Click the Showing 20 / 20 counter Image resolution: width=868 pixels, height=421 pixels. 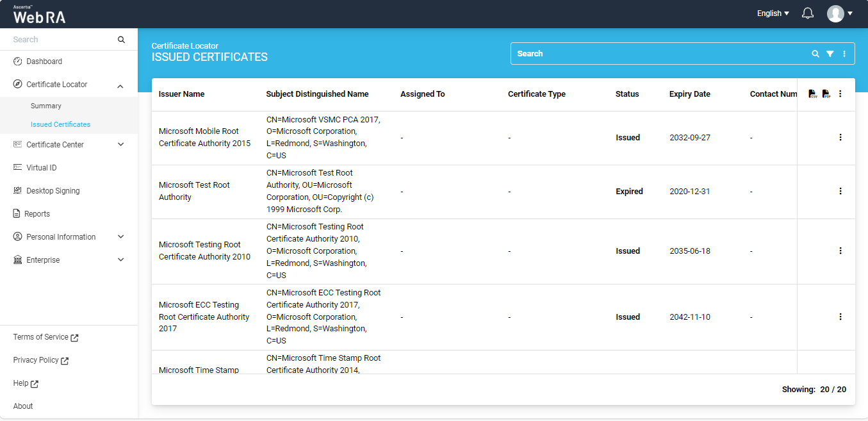(814, 390)
